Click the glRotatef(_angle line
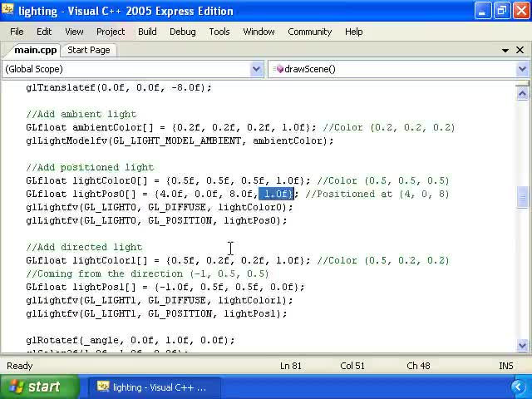 131,340
